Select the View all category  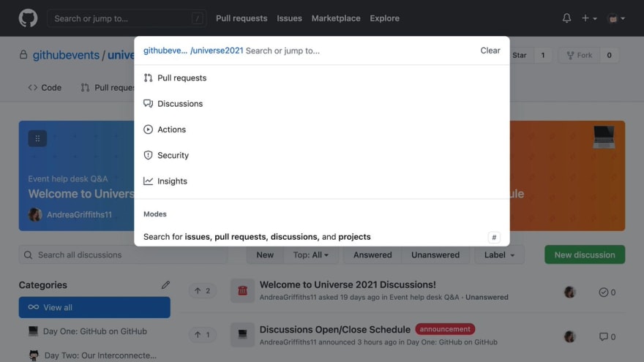94,307
